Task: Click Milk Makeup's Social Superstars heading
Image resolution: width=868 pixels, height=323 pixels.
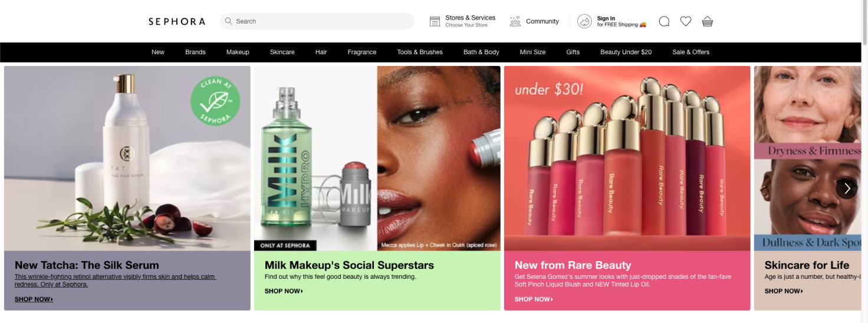Action: (x=349, y=265)
